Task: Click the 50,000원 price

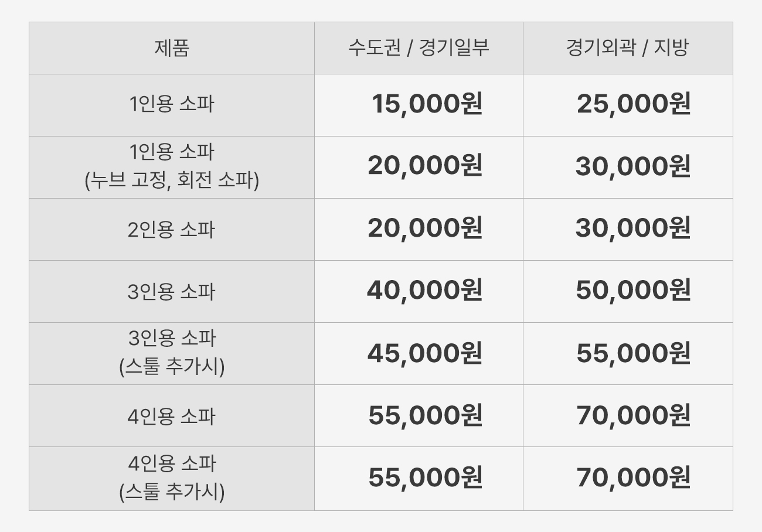Action: pyautogui.click(x=633, y=291)
